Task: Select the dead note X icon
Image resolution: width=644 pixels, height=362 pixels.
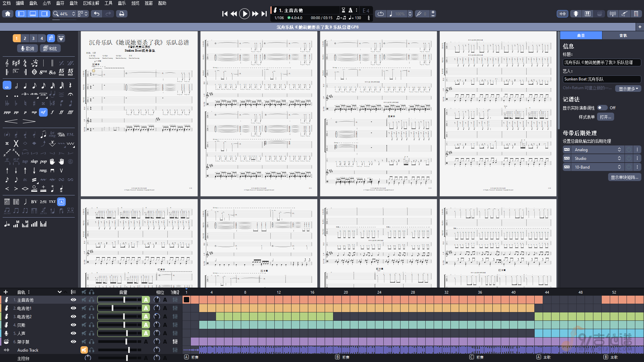Action: click(x=16, y=144)
